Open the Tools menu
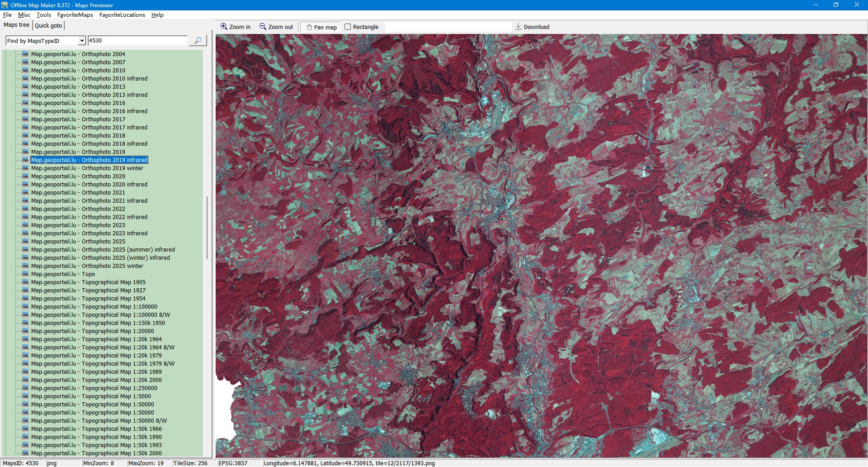 coord(43,15)
